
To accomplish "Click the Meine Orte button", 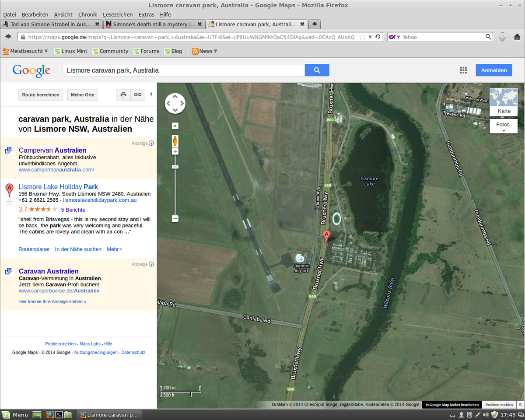I will [83, 94].
